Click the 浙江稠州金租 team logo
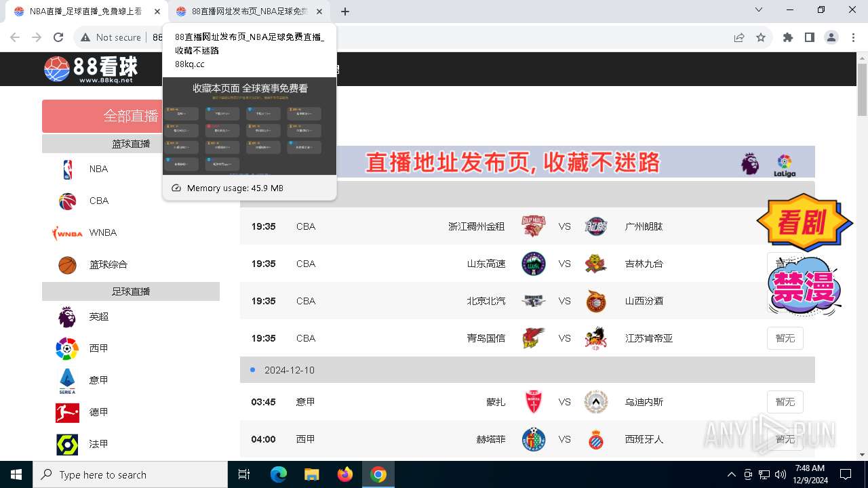Viewport: 868px width, 488px height. 533,226
